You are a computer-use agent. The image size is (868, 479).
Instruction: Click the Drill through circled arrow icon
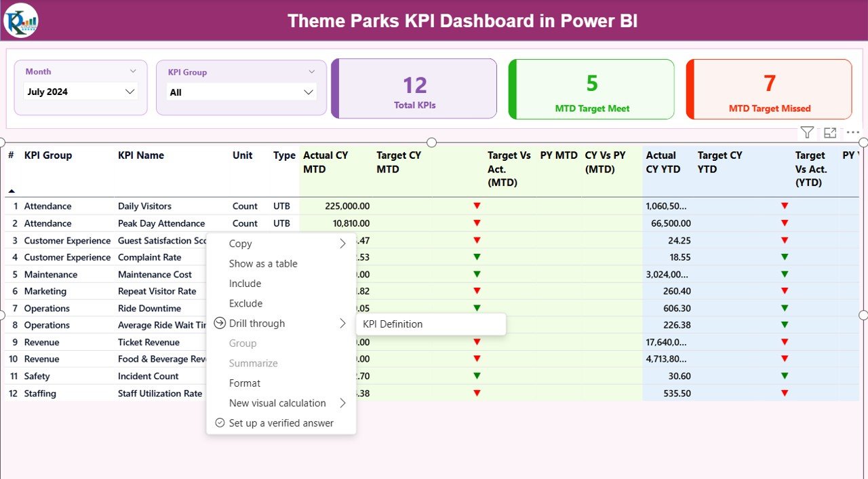[x=220, y=324]
